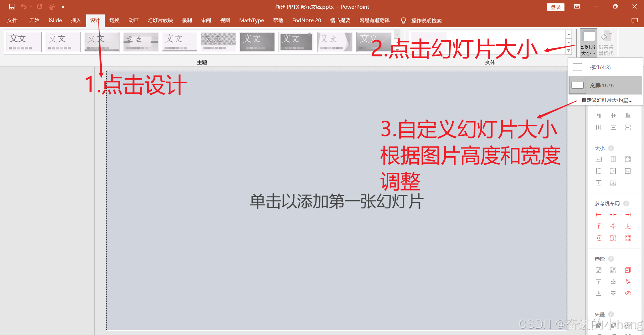The height and width of the screenshot is (335, 644).
Task: Apply the dark gray seventh theme thumbnail
Action: pos(257,42)
